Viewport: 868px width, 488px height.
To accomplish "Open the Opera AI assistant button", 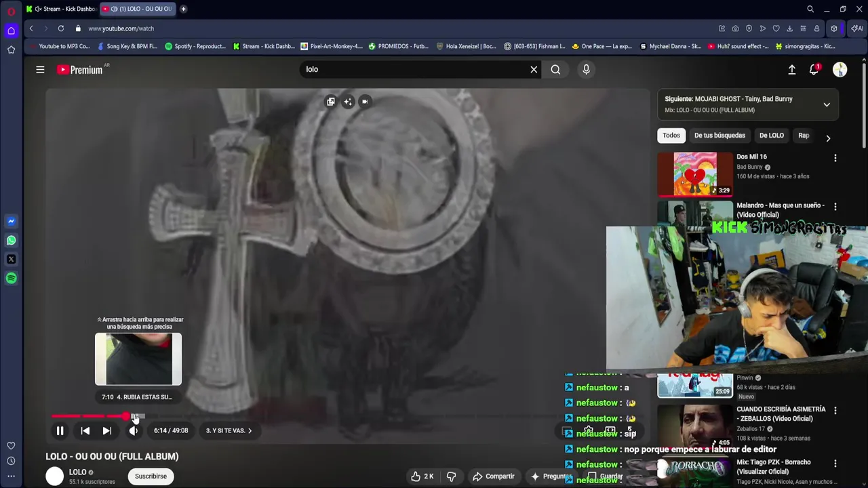I will 857,28.
